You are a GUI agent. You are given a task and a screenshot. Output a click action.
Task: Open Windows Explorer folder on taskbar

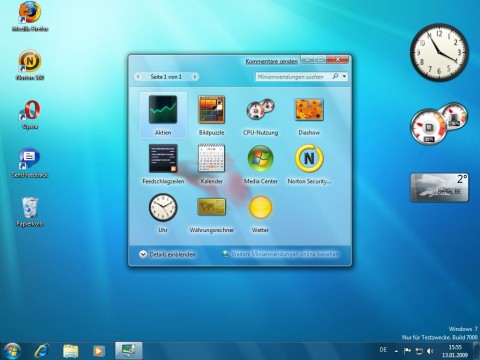(x=70, y=351)
